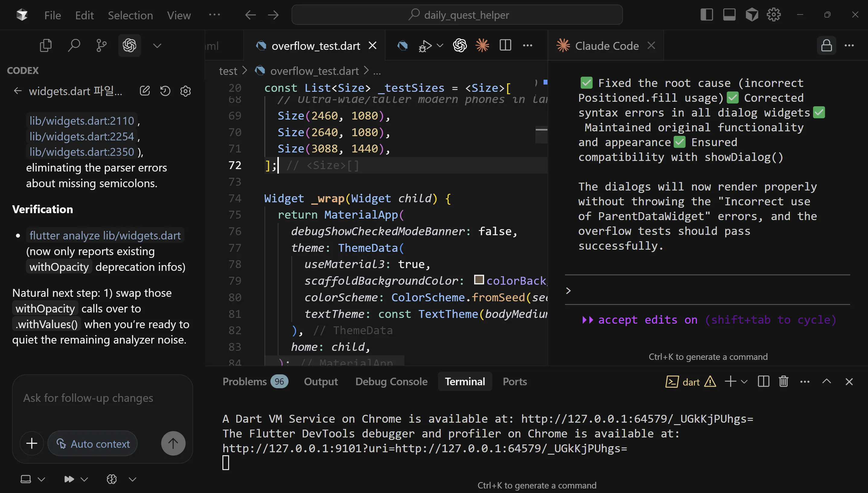Image resolution: width=868 pixels, height=493 pixels.
Task: Open Codex panel settings gear
Action: (x=185, y=91)
